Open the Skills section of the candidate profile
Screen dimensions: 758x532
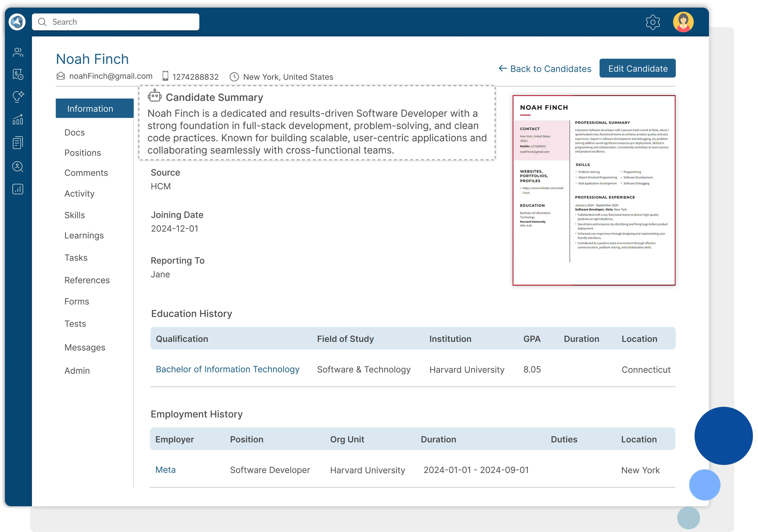coord(75,215)
